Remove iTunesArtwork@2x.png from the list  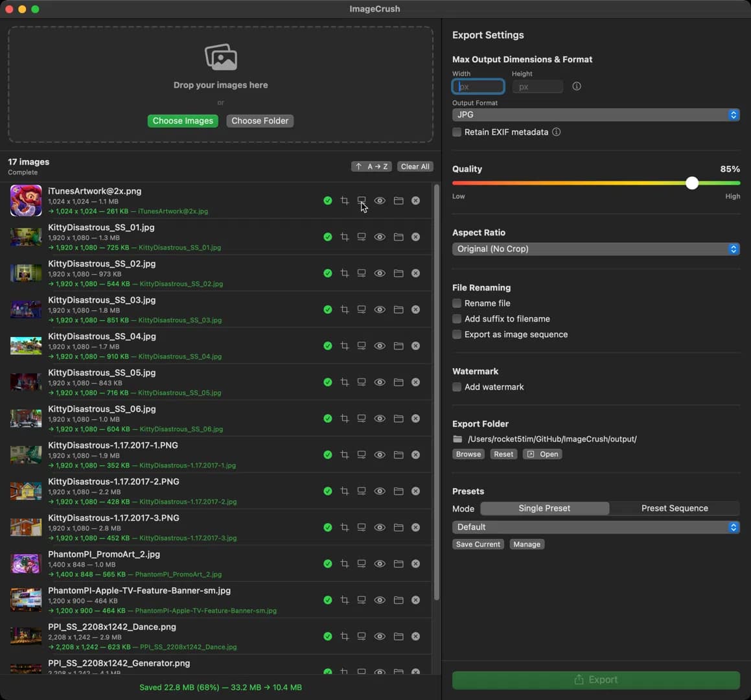click(x=416, y=201)
